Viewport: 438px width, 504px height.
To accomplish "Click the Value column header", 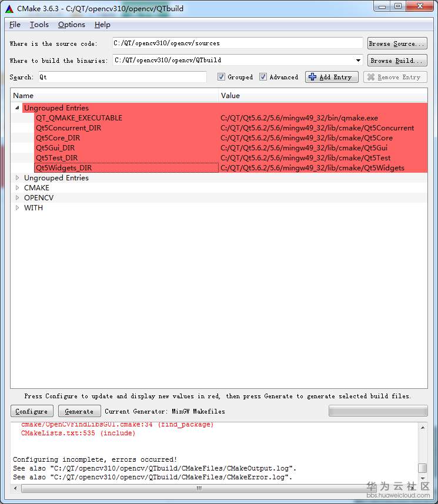I will 323,96.
